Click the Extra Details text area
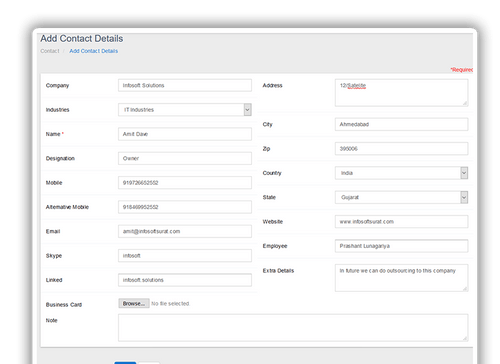This screenshot has width=500, height=364. [x=401, y=278]
